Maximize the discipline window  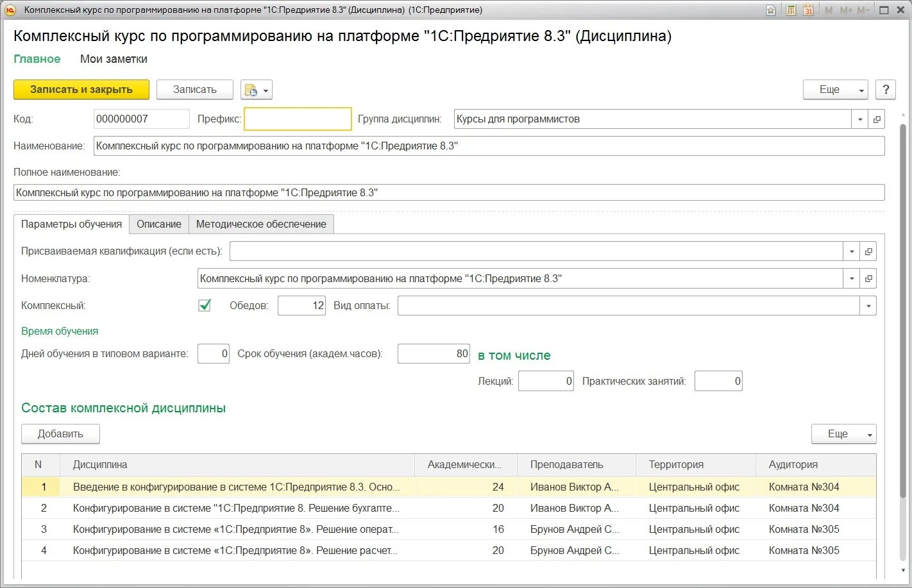pos(884,10)
